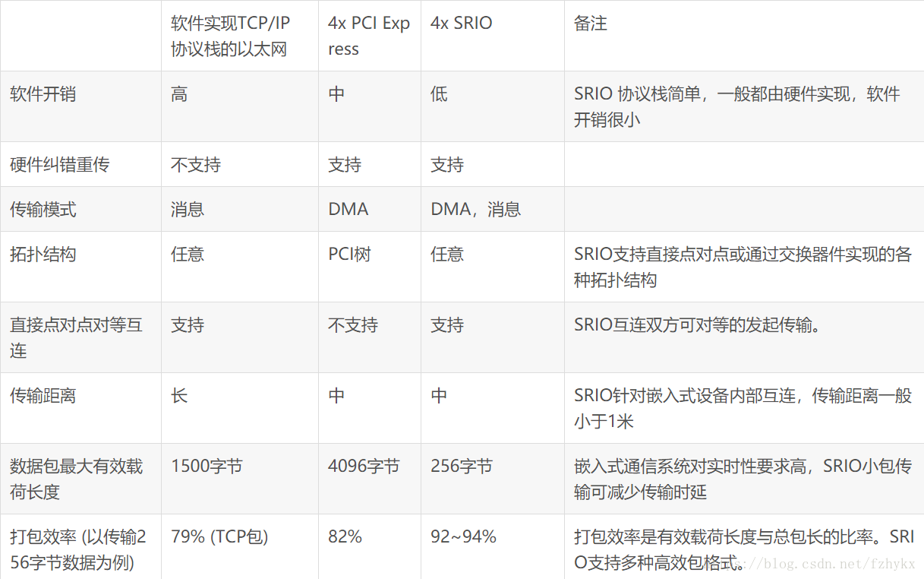Select the 4x PCI Express column header

(369, 36)
